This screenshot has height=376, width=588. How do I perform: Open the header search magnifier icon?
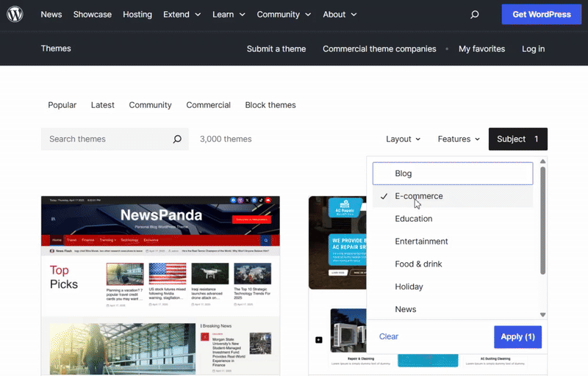click(474, 15)
